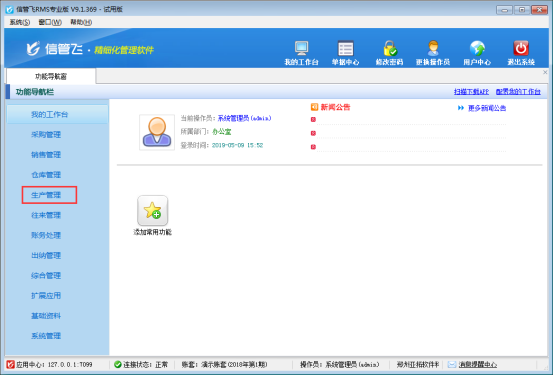554x375 pixels.
Task: Click the red 退出系统 power icon
Action: tap(521, 48)
